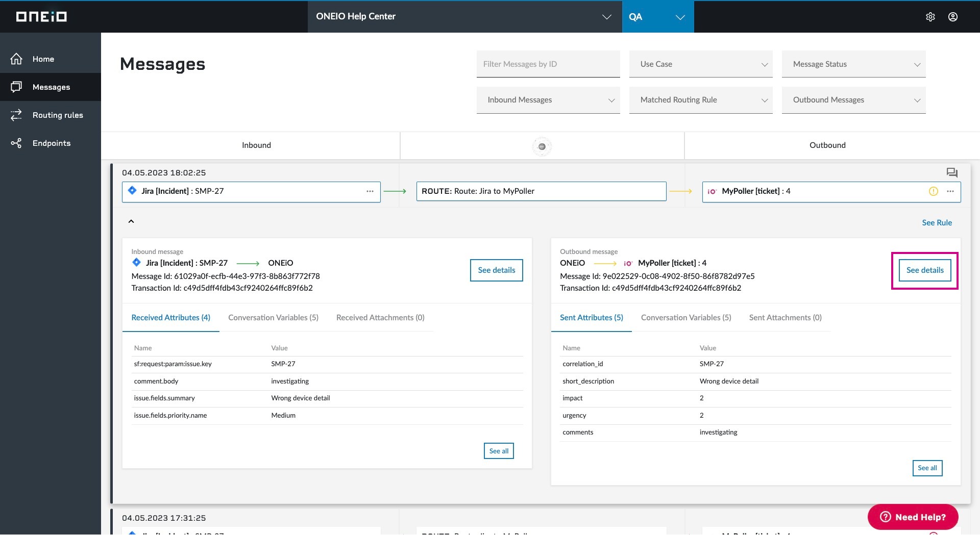Click the short_description attribute name
980x535 pixels.
tap(589, 381)
